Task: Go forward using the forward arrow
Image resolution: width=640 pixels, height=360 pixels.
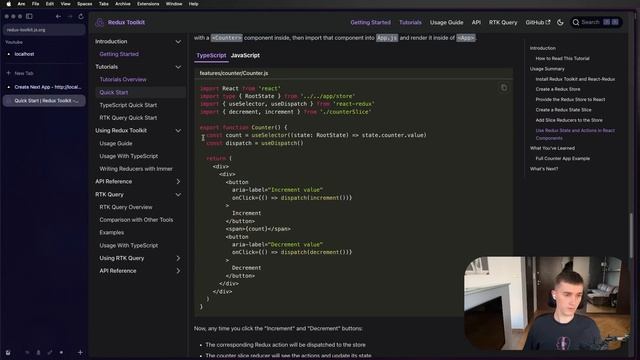Action: (70, 16)
